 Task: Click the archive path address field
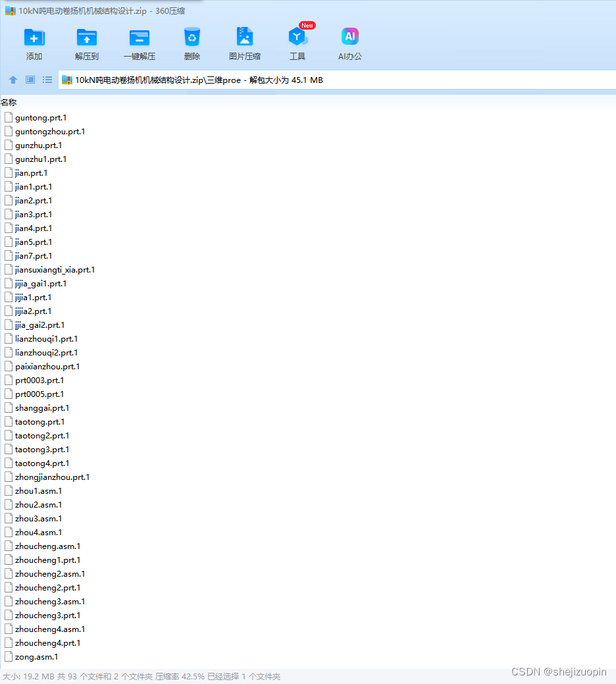coord(336,80)
